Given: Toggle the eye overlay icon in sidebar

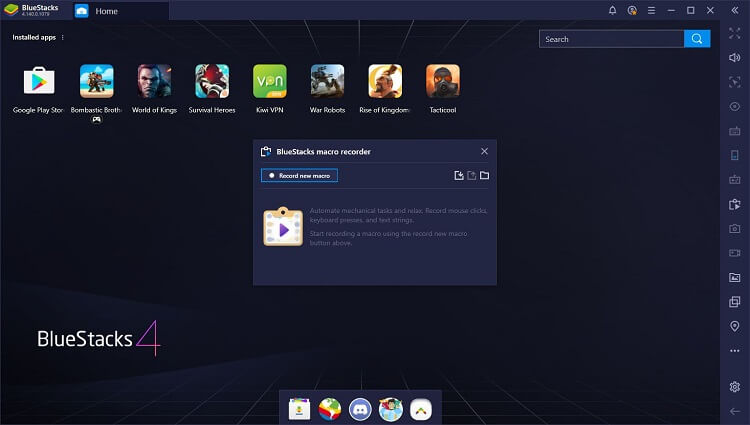Looking at the screenshot, I should click(735, 106).
